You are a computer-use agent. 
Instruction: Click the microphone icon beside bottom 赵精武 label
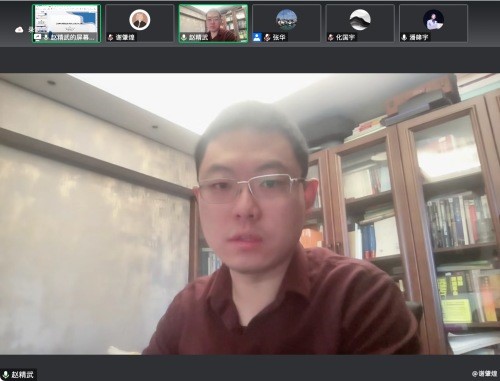tap(5, 375)
